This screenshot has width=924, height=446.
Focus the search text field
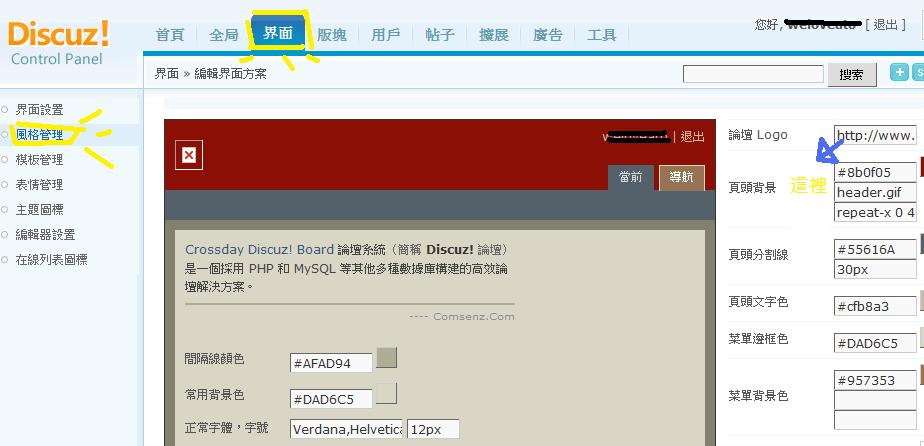753,74
